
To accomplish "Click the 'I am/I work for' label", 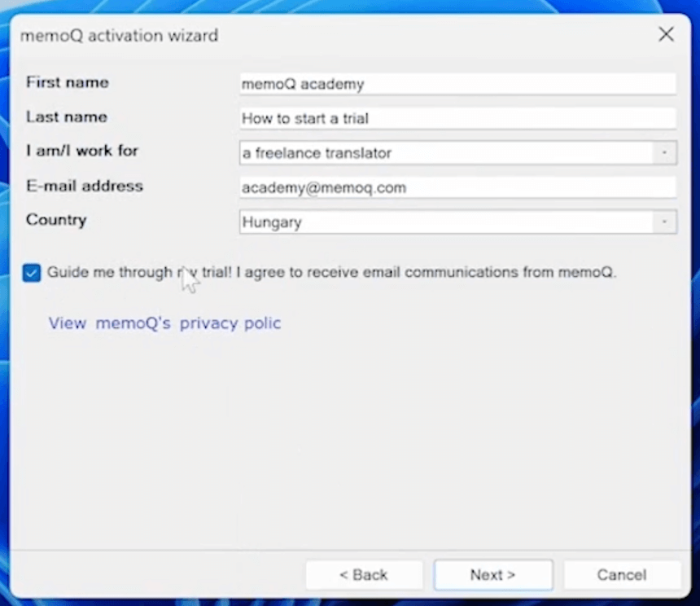I will (82, 151).
